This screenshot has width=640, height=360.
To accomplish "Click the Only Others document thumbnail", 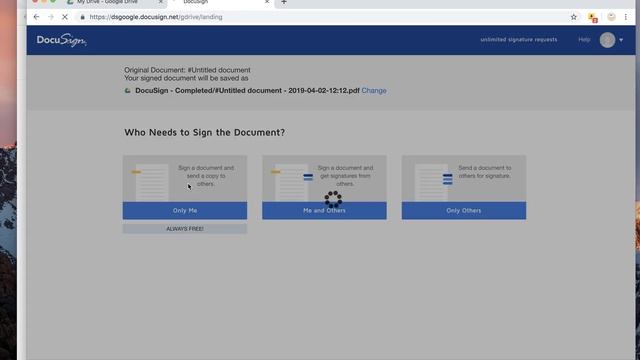I will [433, 182].
